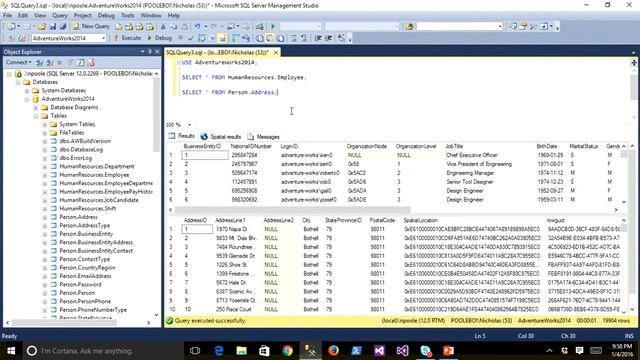This screenshot has width=640, height=360.
Task: Click the Debug button
Action: [160, 38]
